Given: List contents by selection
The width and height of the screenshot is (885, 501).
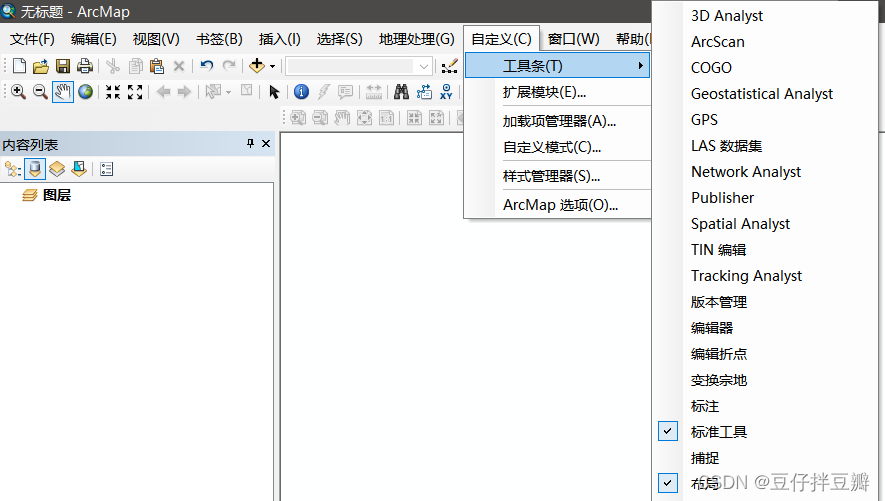Looking at the screenshot, I should (x=79, y=169).
